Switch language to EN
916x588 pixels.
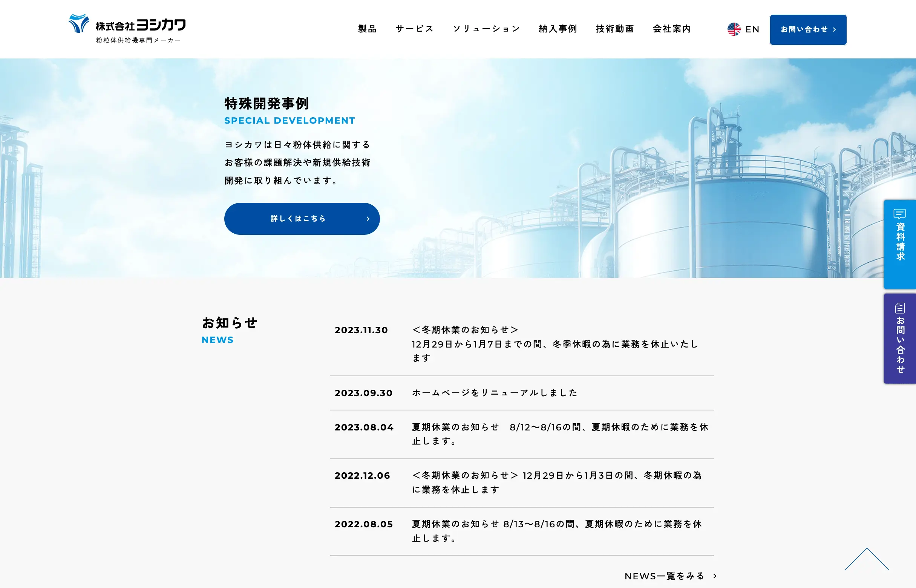coord(752,29)
